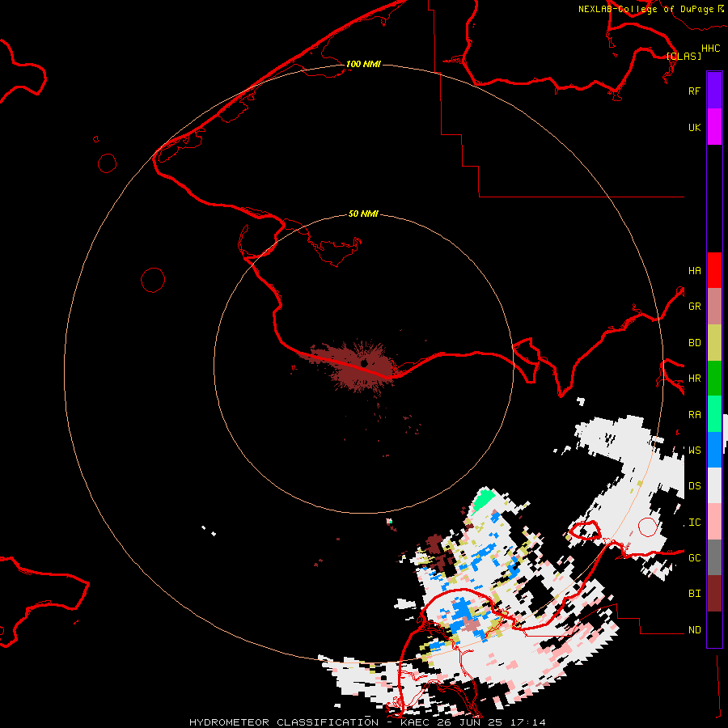Click the RF legend label text
Screen dimensions: 728x728
click(x=694, y=91)
